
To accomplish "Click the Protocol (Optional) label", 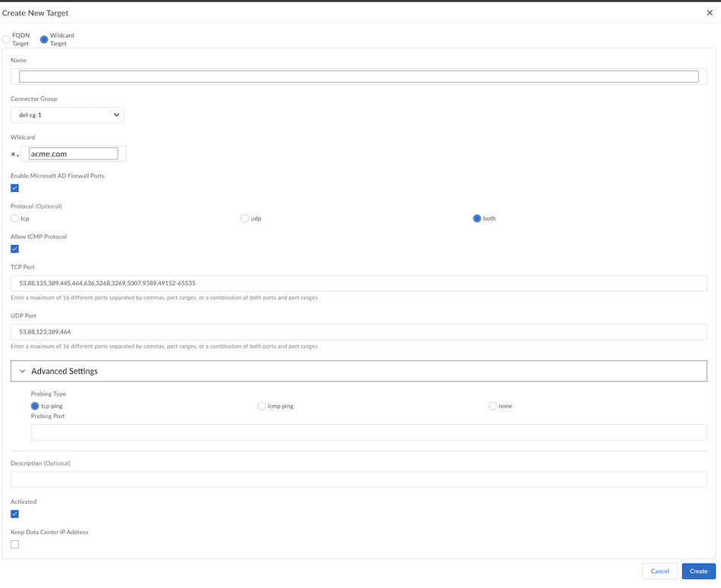I will click(36, 206).
